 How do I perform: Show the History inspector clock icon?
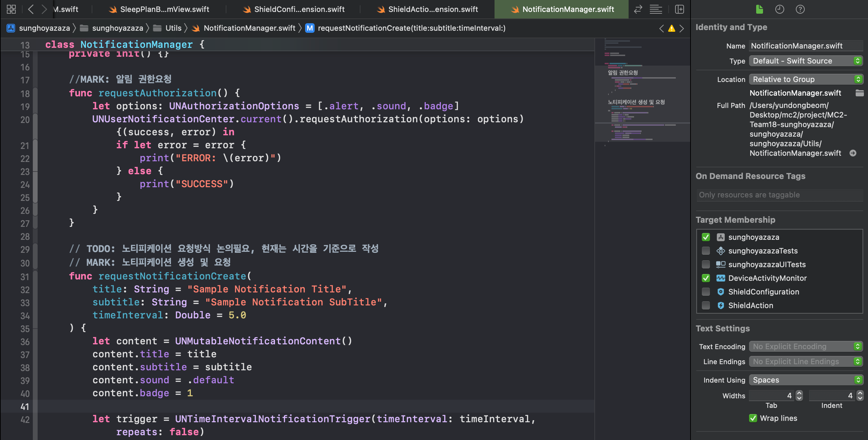(779, 9)
